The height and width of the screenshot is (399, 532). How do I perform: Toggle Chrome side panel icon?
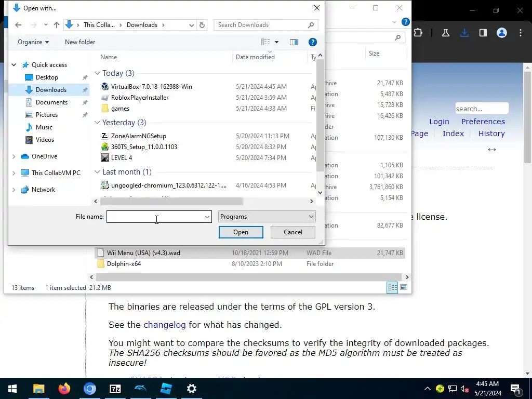click(483, 33)
